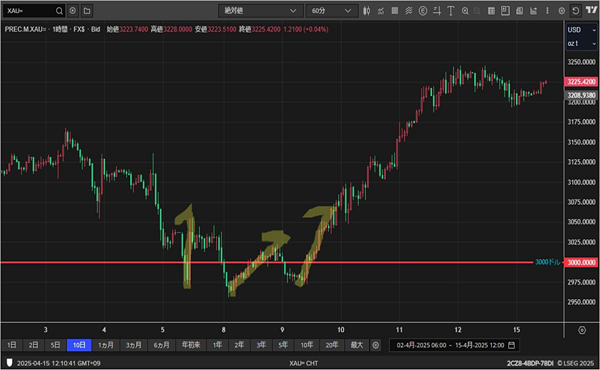600x370 pixels.
Task: Click the zoom in magnifier icon
Action: 465,11
